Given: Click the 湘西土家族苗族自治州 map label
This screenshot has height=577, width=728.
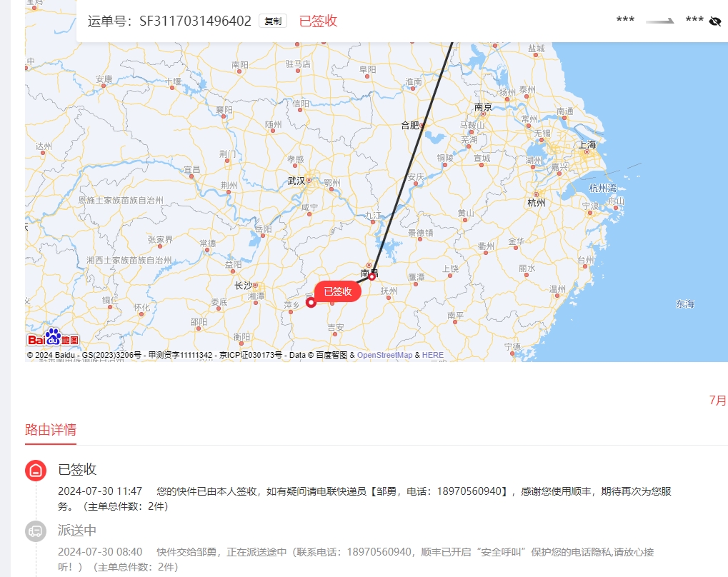Looking at the screenshot, I should click(129, 260).
